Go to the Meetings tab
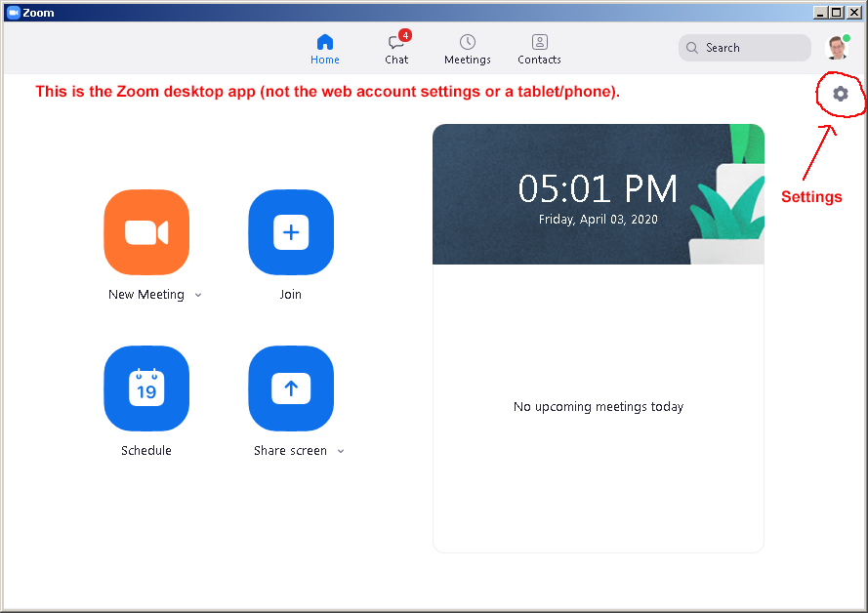The width and height of the screenshot is (868, 613). [x=468, y=49]
